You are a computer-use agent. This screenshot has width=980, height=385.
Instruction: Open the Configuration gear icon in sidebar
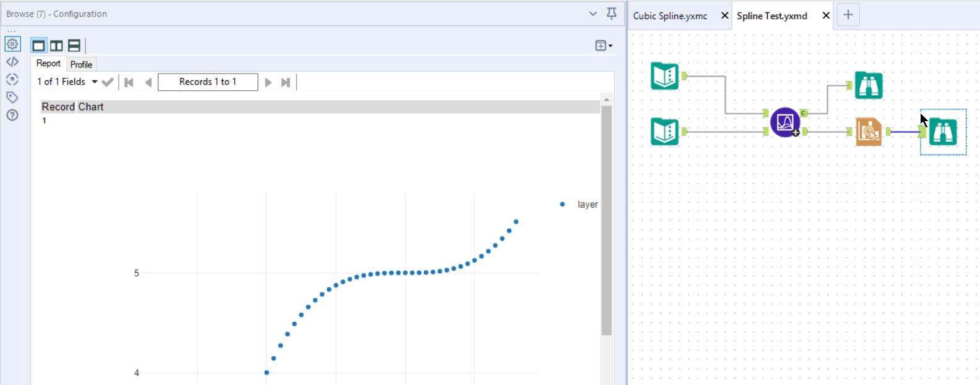point(12,44)
